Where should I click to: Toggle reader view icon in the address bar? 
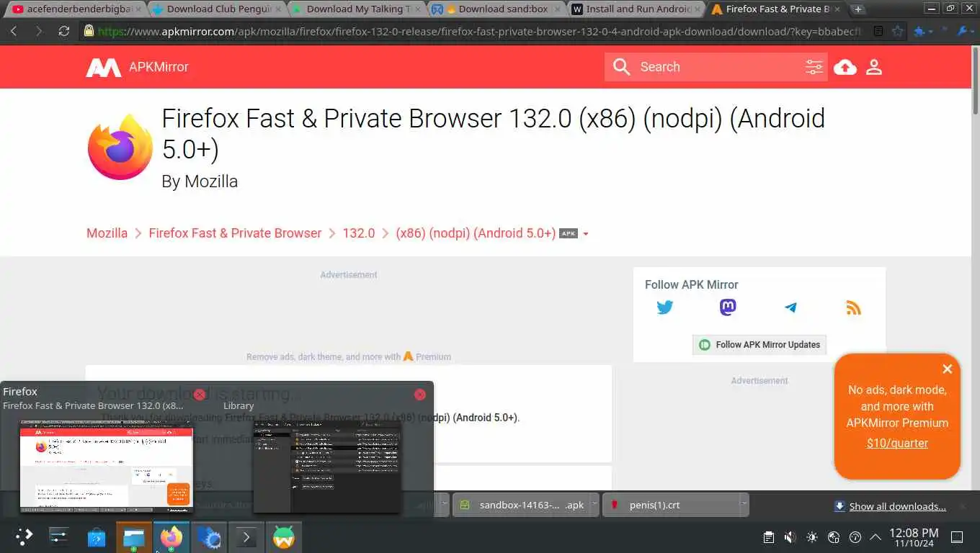[878, 31]
